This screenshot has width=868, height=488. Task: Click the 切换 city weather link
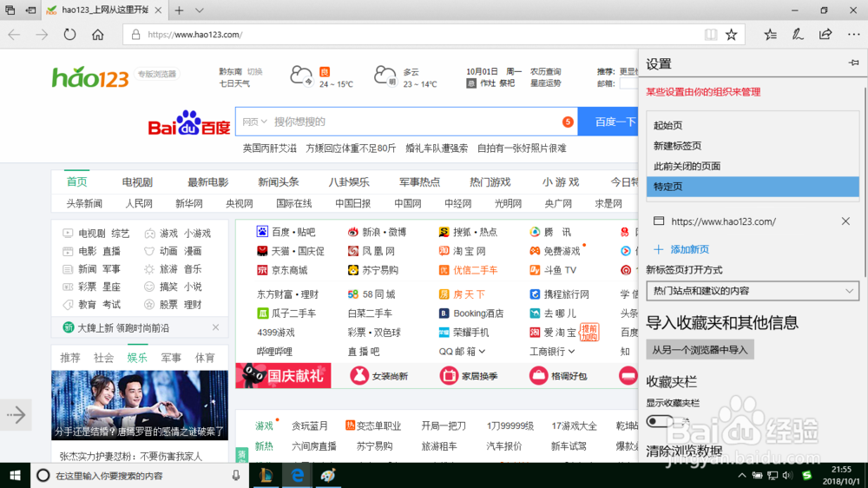[254, 71]
